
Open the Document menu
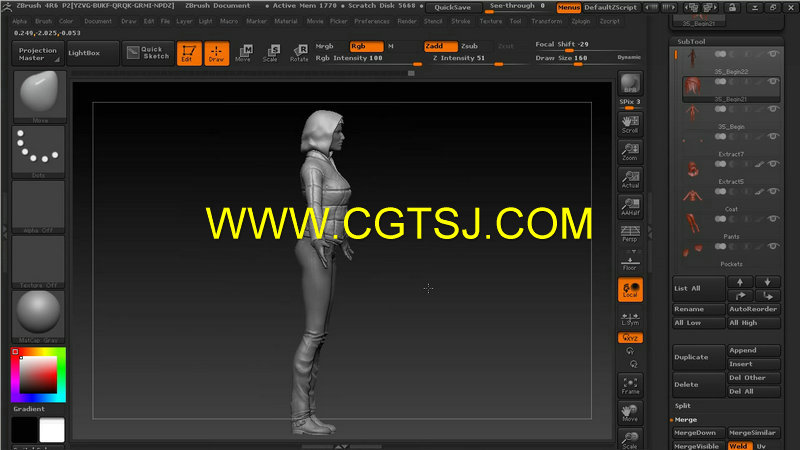coord(98,21)
